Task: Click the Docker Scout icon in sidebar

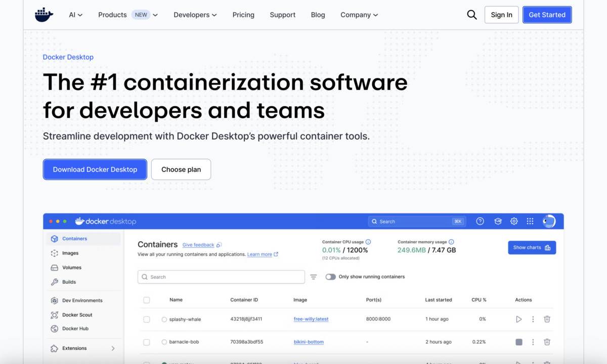Action: [x=55, y=315]
